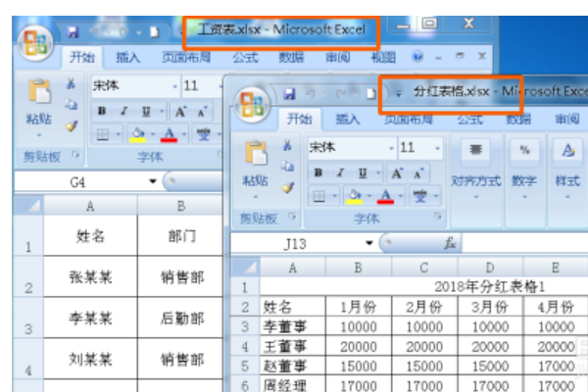Viewport: 588px width, 392px height.
Task: Toggle Underline in 工资表 window
Action: tap(146, 111)
